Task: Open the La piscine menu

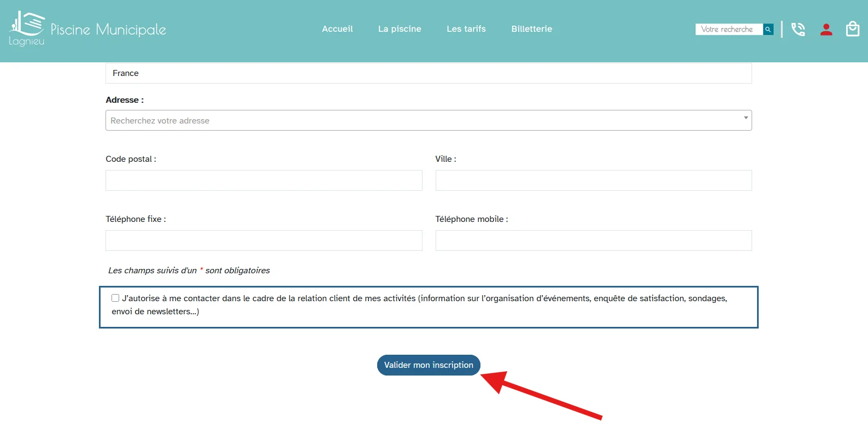Action: [400, 29]
